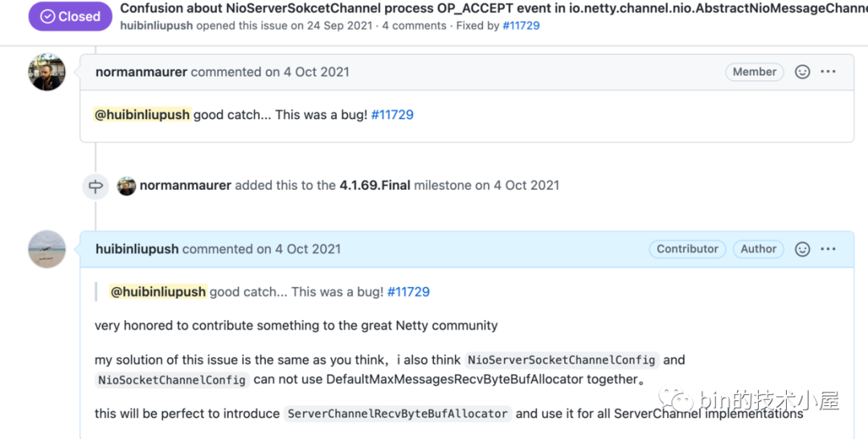The height and width of the screenshot is (439, 868).
Task: Open emoji reaction on normanmaurer's comment
Action: pos(802,72)
